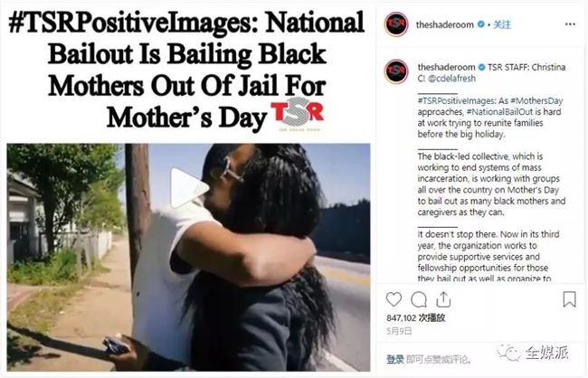The width and height of the screenshot is (588, 378).
Task: Open the #TSRPositiveImages hashtag in the caption
Action: point(457,101)
